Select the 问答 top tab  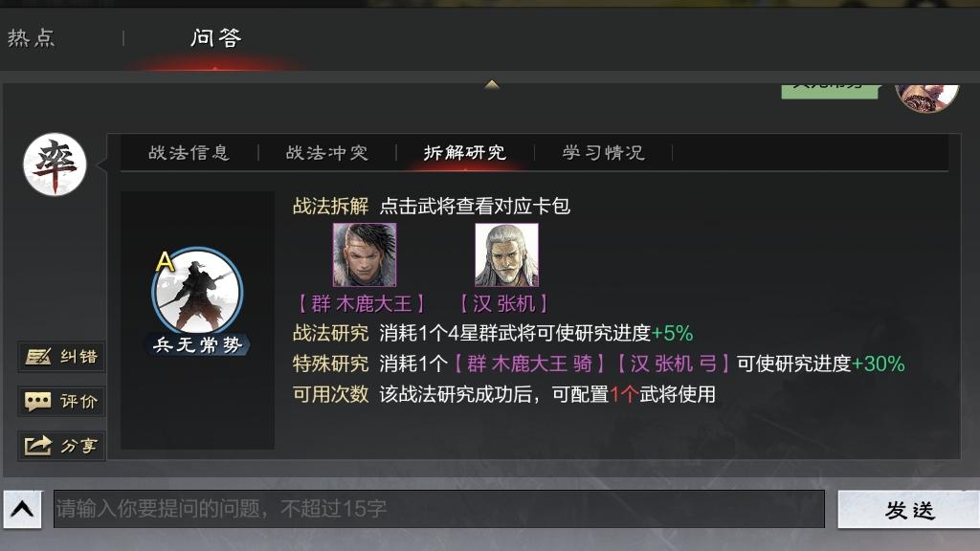[216, 38]
